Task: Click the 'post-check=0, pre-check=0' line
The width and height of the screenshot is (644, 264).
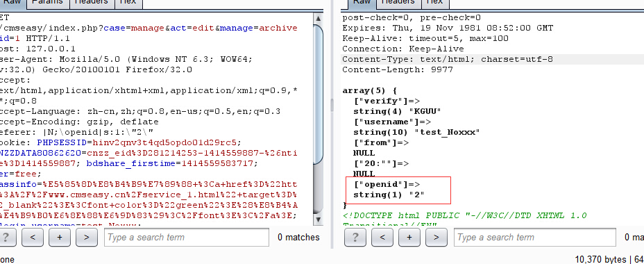Action: click(412, 17)
